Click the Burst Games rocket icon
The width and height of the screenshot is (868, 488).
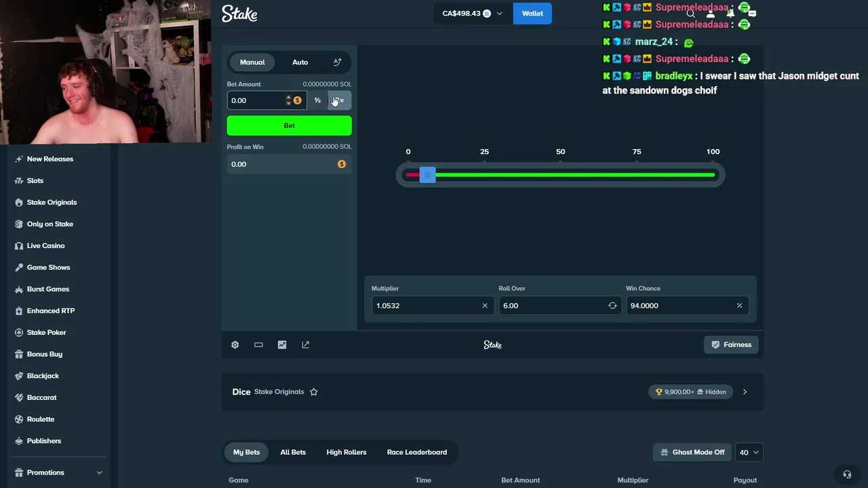click(19, 289)
